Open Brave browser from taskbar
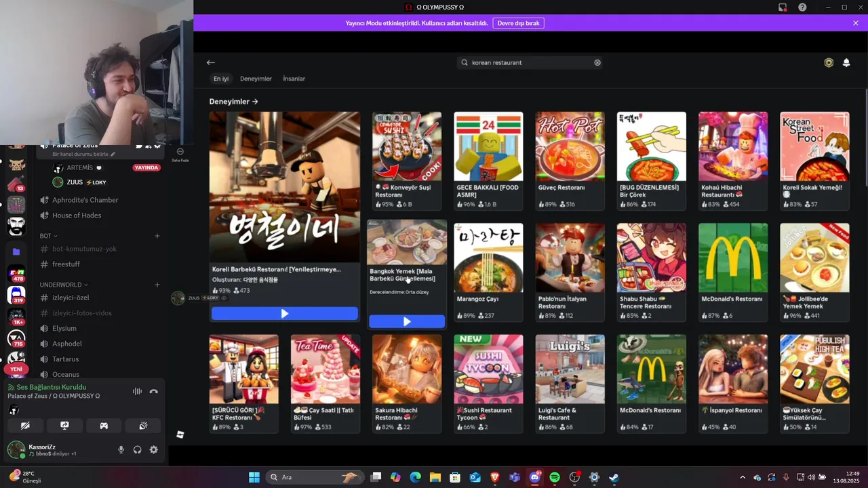 495,477
